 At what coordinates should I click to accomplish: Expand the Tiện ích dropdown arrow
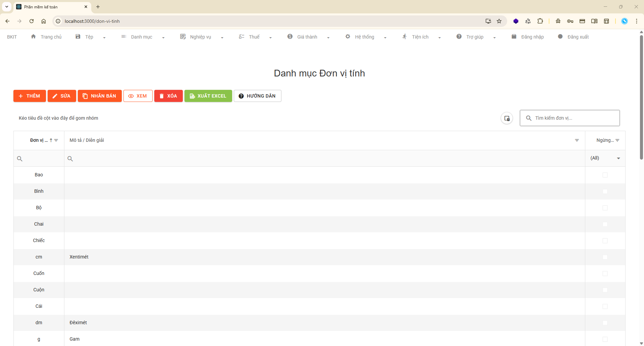tap(439, 38)
